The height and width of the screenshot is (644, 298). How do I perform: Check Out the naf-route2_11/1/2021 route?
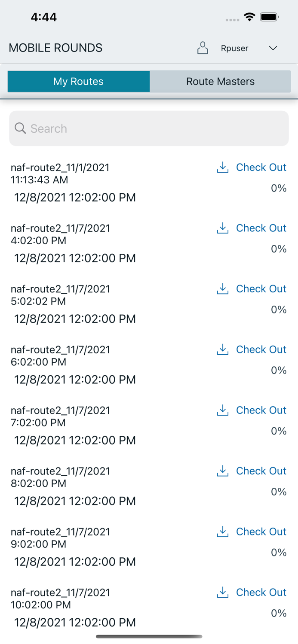pos(261,167)
